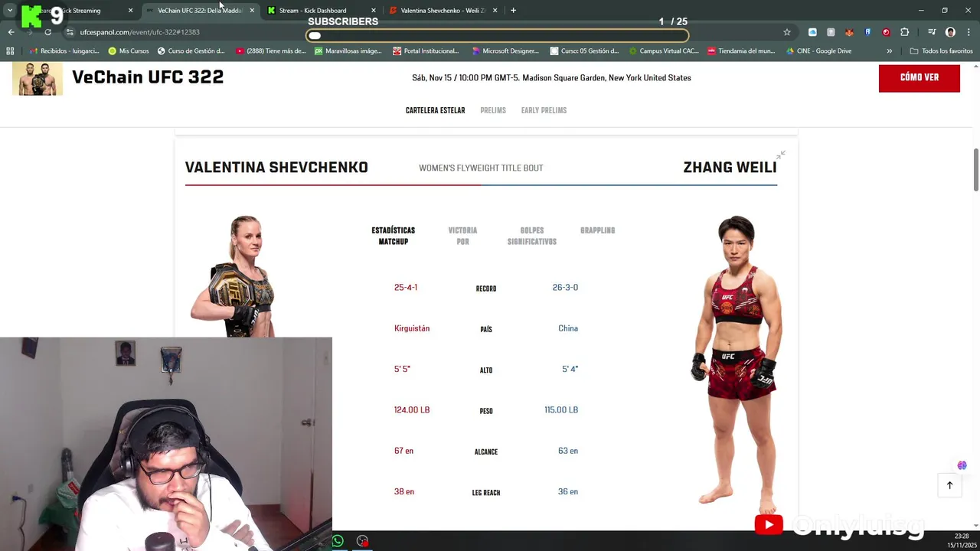Open the YouTube (2888) Tiene más de bookmark
The image size is (980, 551).
tap(270, 51)
